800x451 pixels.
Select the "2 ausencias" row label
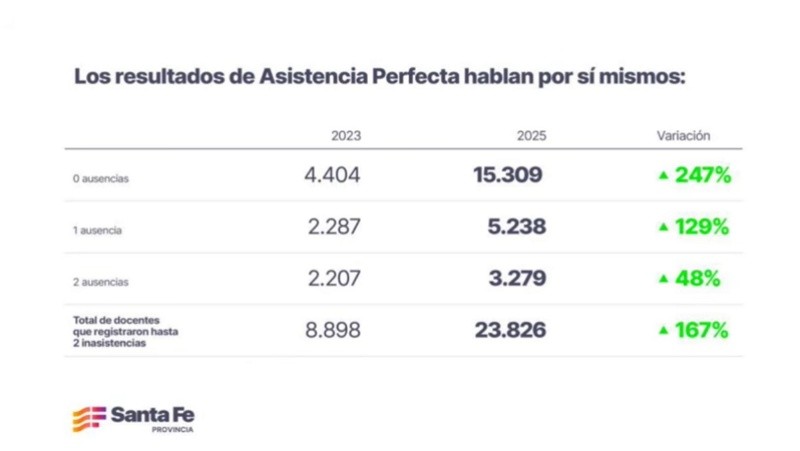coord(101,282)
